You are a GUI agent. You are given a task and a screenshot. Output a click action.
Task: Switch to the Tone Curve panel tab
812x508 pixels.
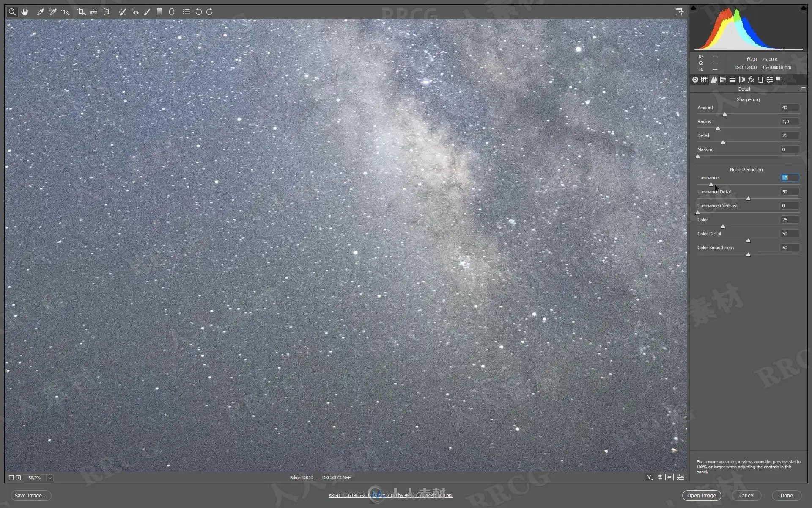pos(705,80)
